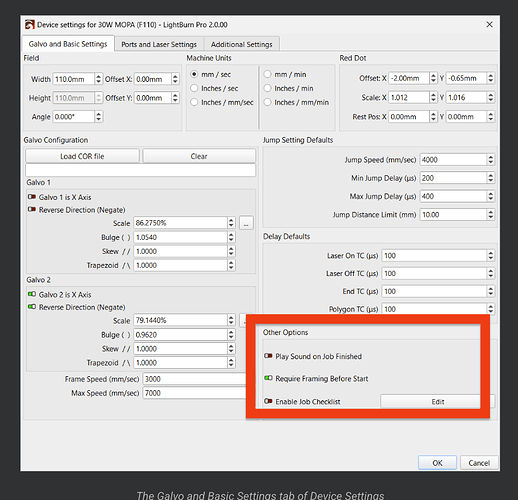Click the field Width spinner arrows
Image resolution: width=518 pixels, height=500 pixels.
(x=98, y=79)
